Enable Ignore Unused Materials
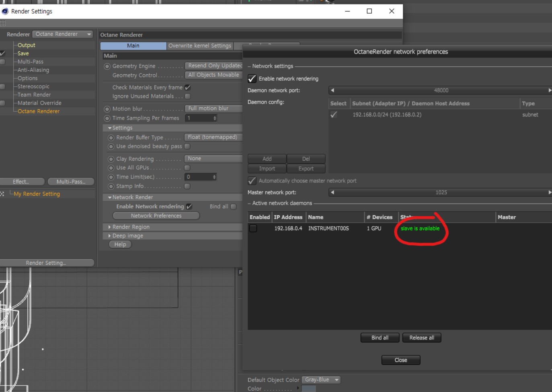552x392 pixels. [x=188, y=96]
